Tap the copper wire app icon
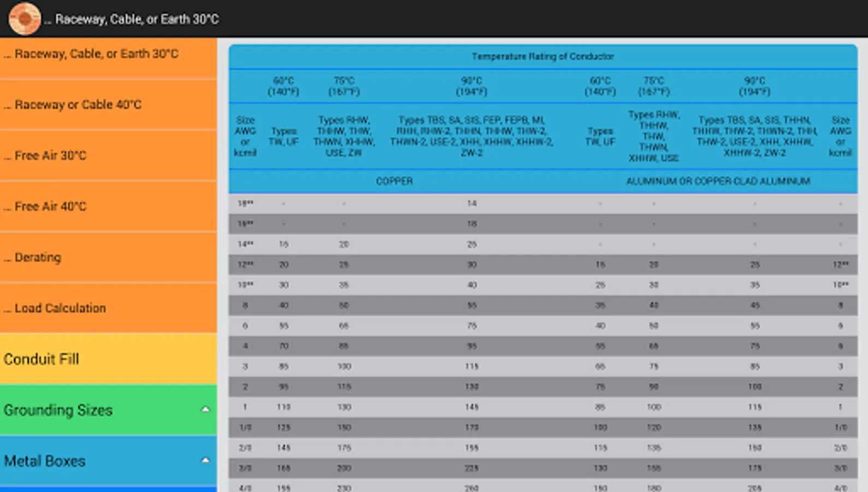Screen dimensions: 868x492 click(x=25, y=19)
